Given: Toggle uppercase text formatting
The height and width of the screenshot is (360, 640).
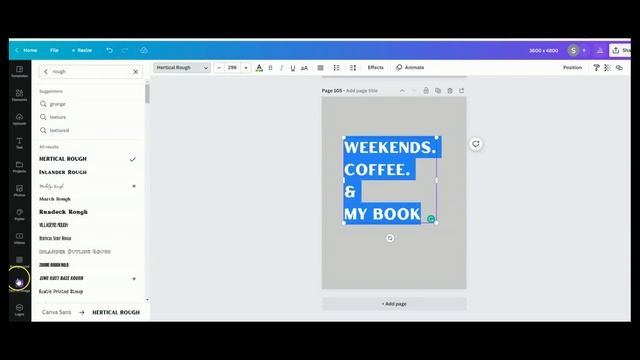Looking at the screenshot, I should [304, 68].
